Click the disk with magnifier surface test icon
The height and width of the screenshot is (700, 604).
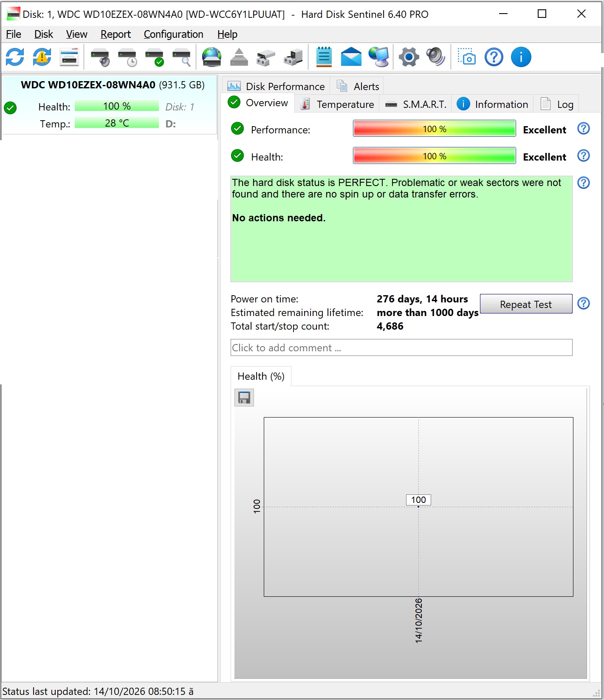182,57
